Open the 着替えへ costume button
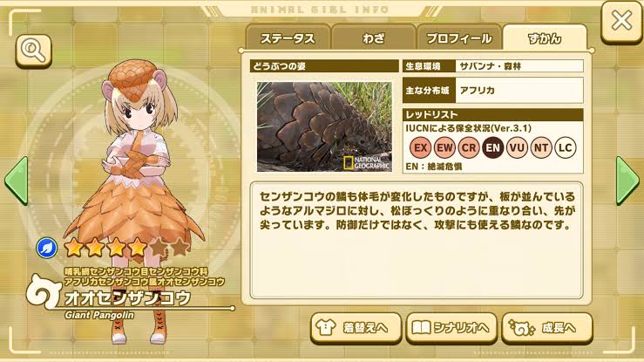The height and width of the screenshot is (362, 644). (x=356, y=328)
